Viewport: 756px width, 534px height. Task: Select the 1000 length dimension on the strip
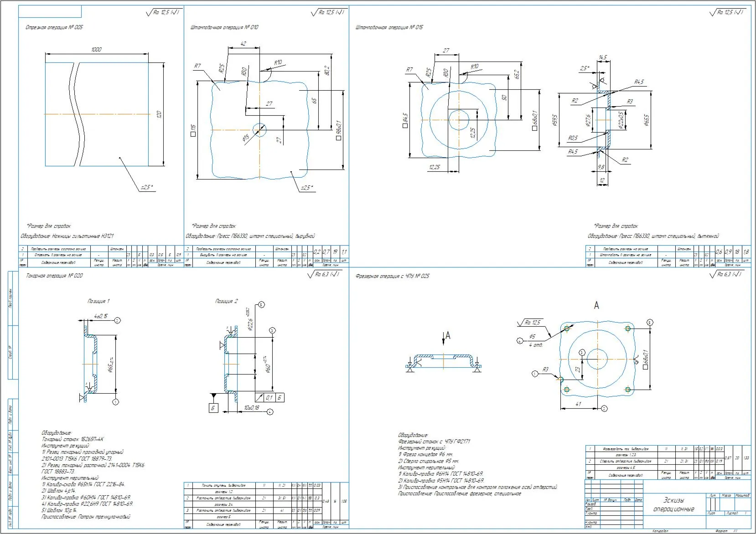[x=96, y=49]
